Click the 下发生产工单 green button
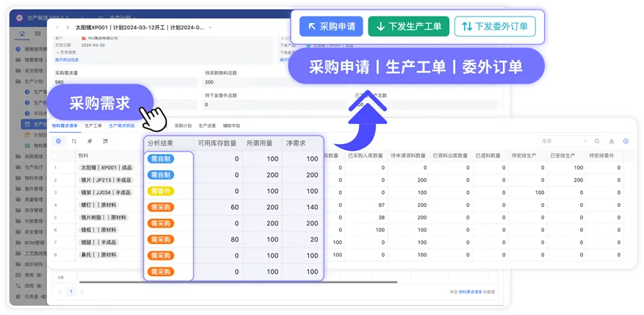The width and height of the screenshot is (644, 315). coord(409,27)
